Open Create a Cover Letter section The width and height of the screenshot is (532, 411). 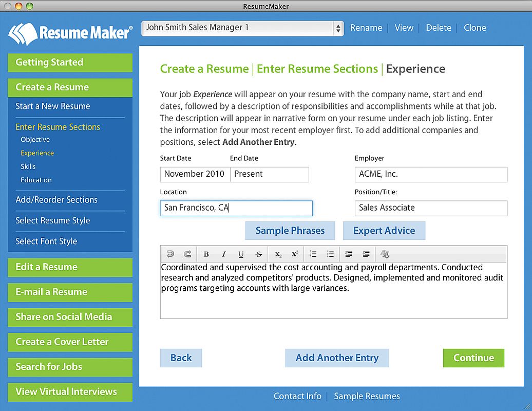pos(70,342)
